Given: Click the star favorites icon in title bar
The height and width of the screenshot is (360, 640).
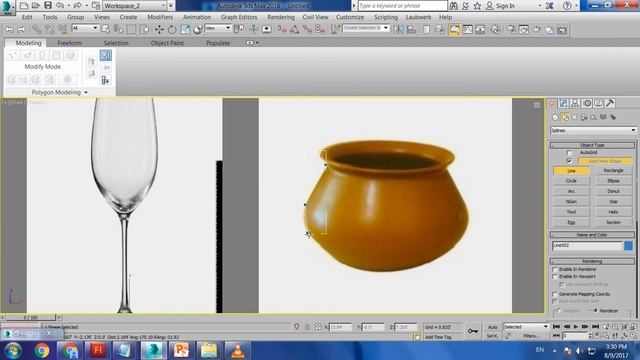Looking at the screenshot, I should tap(477, 6).
